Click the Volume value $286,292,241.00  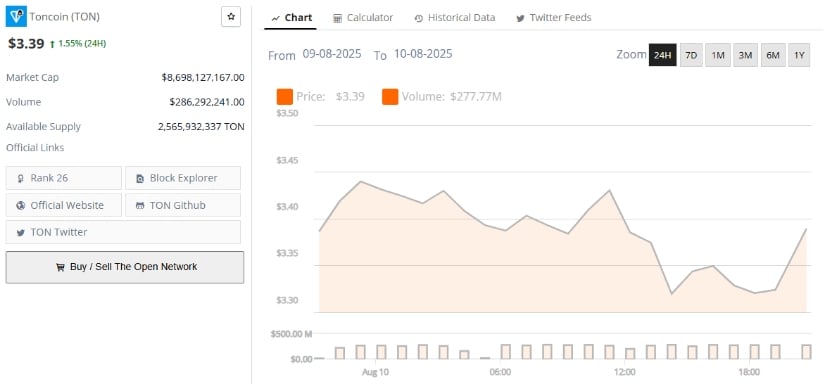207,102
